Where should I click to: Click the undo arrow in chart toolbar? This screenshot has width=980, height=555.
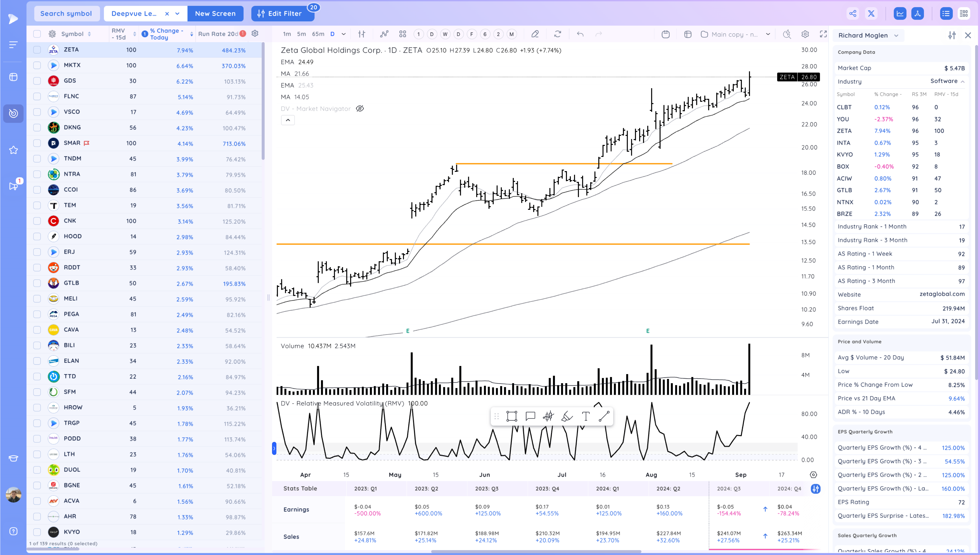pyautogui.click(x=580, y=34)
